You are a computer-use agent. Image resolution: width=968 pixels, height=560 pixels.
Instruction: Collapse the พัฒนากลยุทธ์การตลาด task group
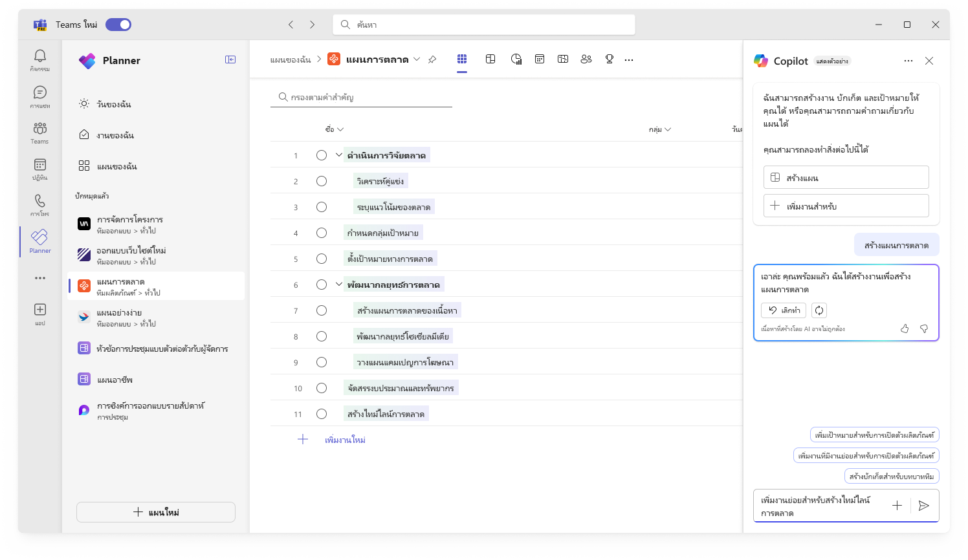pos(338,285)
